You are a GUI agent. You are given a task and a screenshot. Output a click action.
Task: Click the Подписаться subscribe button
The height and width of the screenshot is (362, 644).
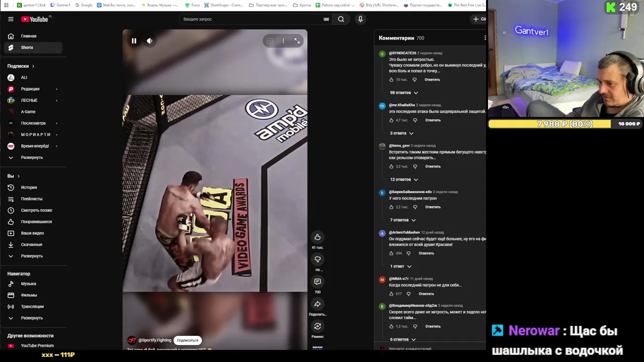pos(188,340)
